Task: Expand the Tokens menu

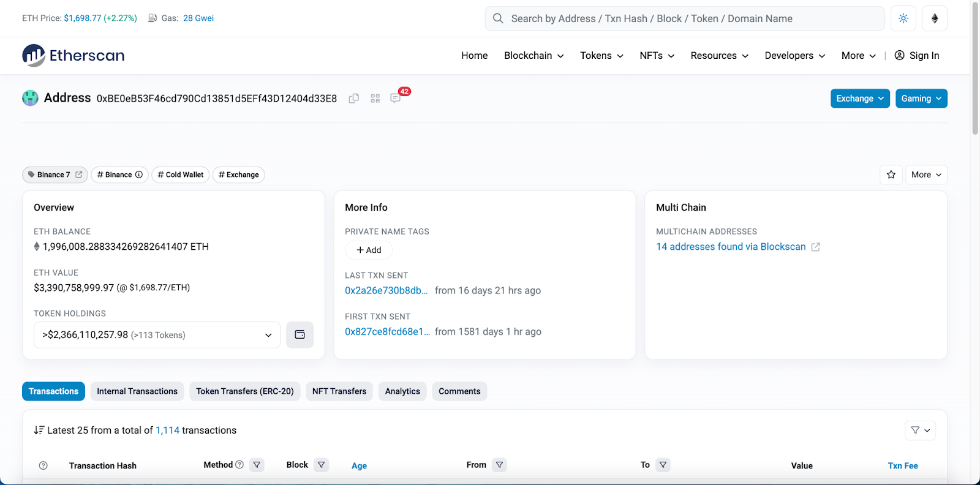Action: click(x=602, y=56)
